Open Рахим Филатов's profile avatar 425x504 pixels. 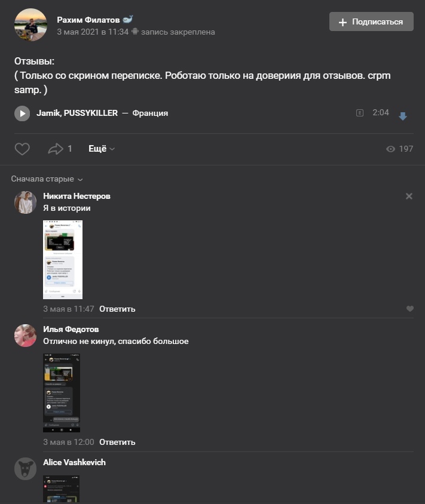pos(30,24)
